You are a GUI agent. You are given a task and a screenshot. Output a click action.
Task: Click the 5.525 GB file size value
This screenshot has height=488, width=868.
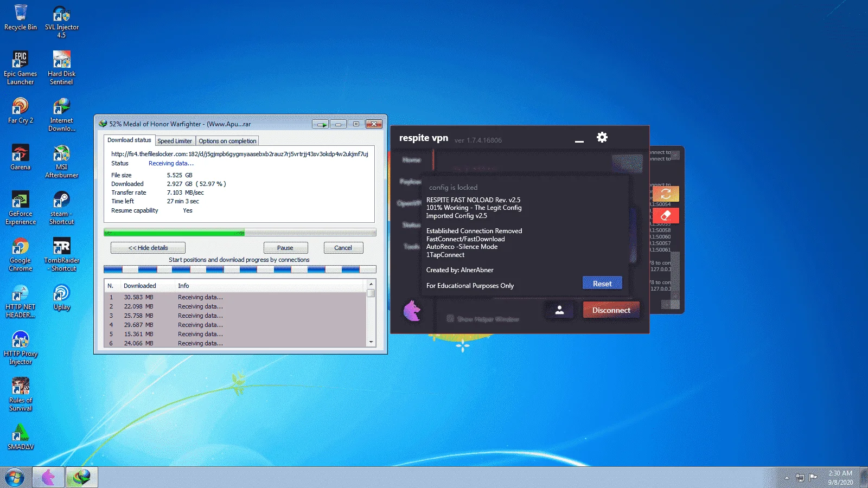click(180, 175)
